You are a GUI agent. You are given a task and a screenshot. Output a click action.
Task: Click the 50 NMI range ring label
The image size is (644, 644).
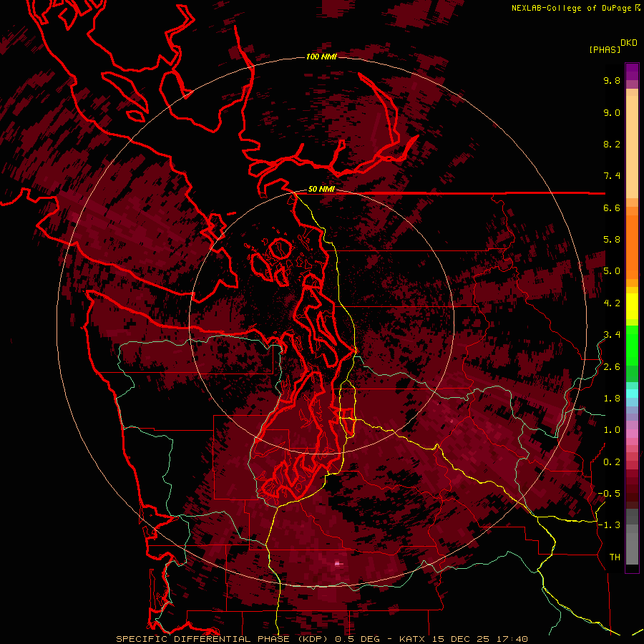[x=321, y=190]
